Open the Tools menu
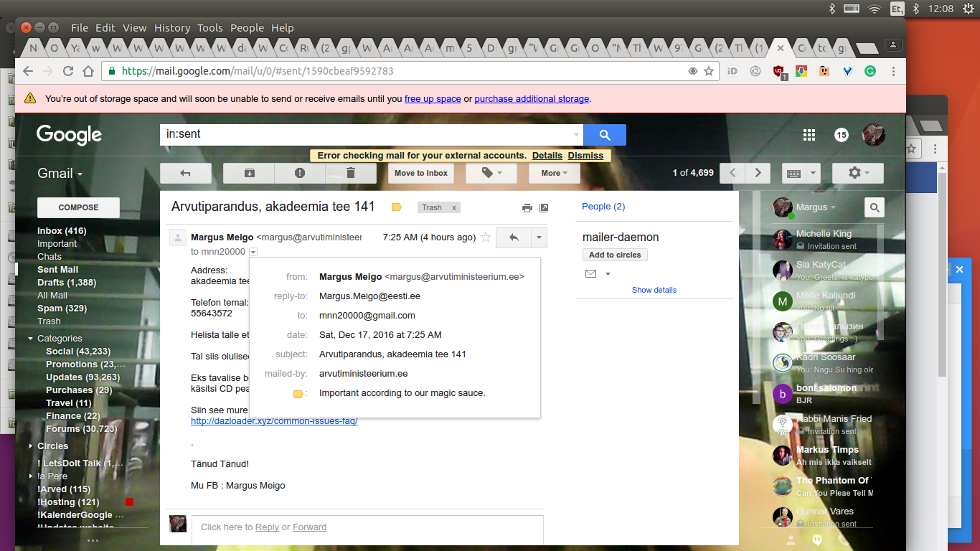Screen dimensions: 980x551 (210, 28)
